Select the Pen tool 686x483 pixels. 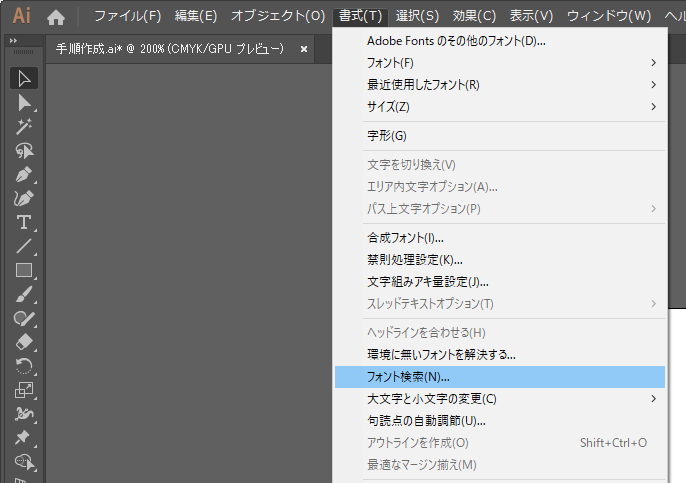(x=24, y=175)
